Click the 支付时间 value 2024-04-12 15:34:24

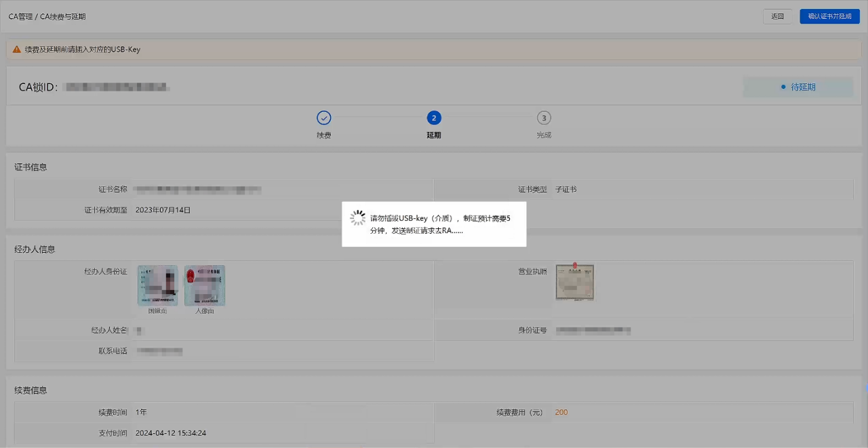point(170,432)
